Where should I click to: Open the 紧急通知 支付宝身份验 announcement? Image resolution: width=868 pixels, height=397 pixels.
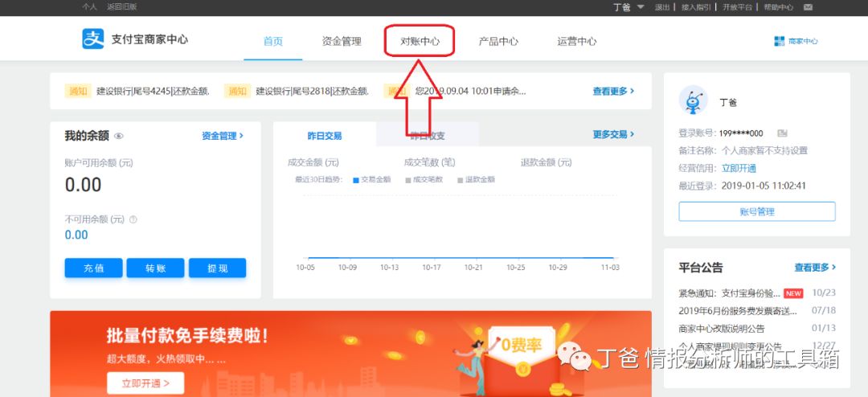(729, 293)
